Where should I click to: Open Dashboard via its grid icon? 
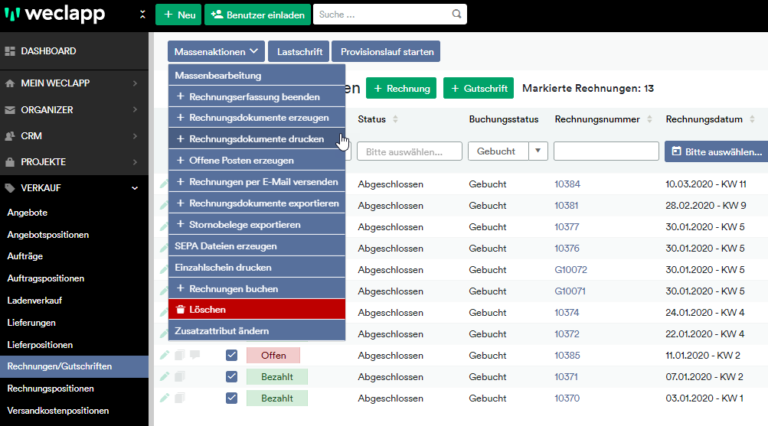point(10,51)
